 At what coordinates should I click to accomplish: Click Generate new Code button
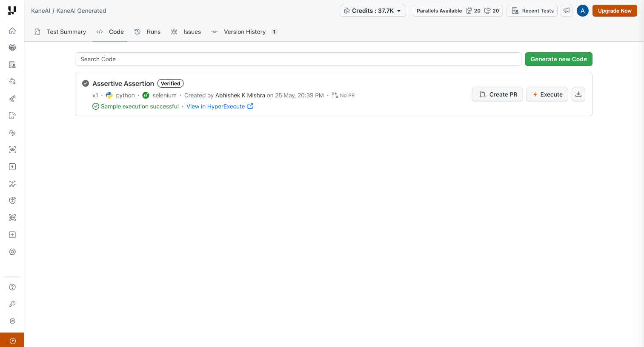(x=558, y=59)
